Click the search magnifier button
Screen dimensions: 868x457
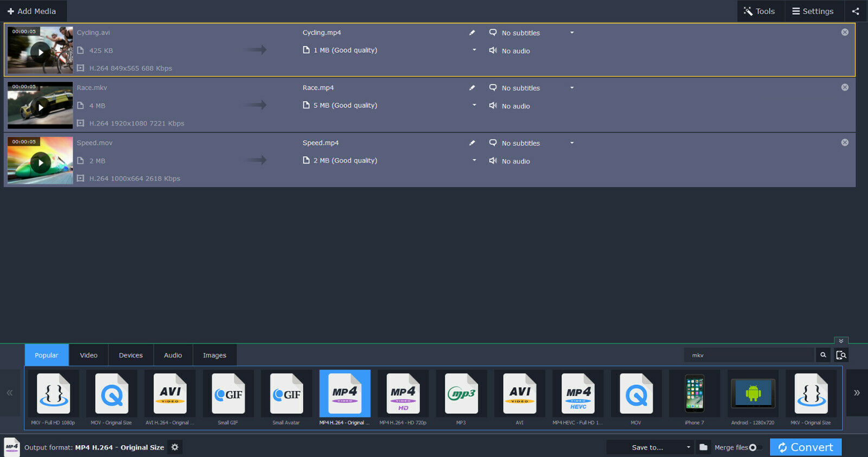(823, 355)
